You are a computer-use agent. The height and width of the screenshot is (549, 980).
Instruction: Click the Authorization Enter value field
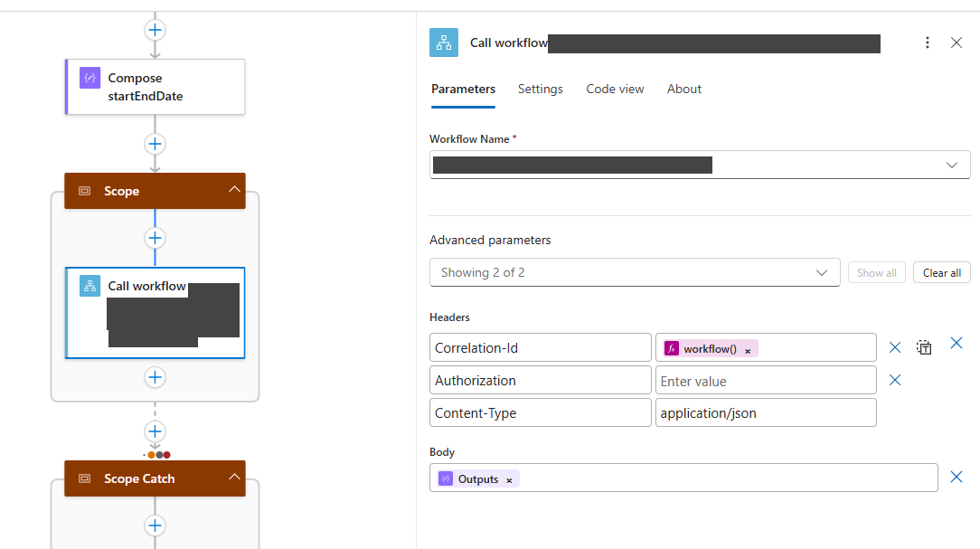pyautogui.click(x=765, y=381)
